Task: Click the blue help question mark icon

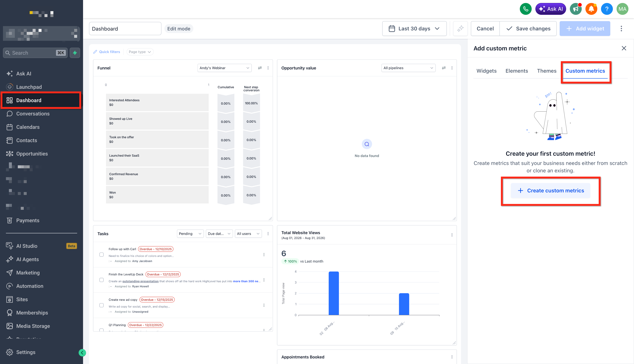Action: (607, 9)
